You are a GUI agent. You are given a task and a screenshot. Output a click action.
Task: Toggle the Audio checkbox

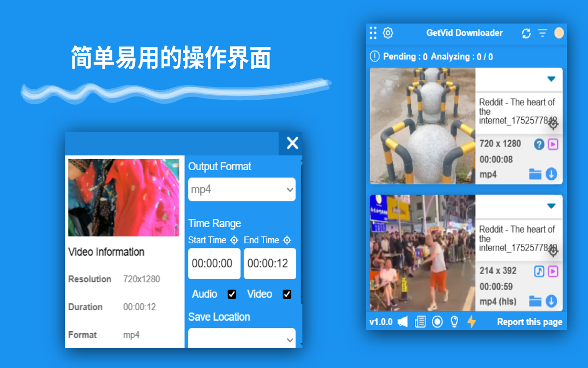click(x=232, y=294)
